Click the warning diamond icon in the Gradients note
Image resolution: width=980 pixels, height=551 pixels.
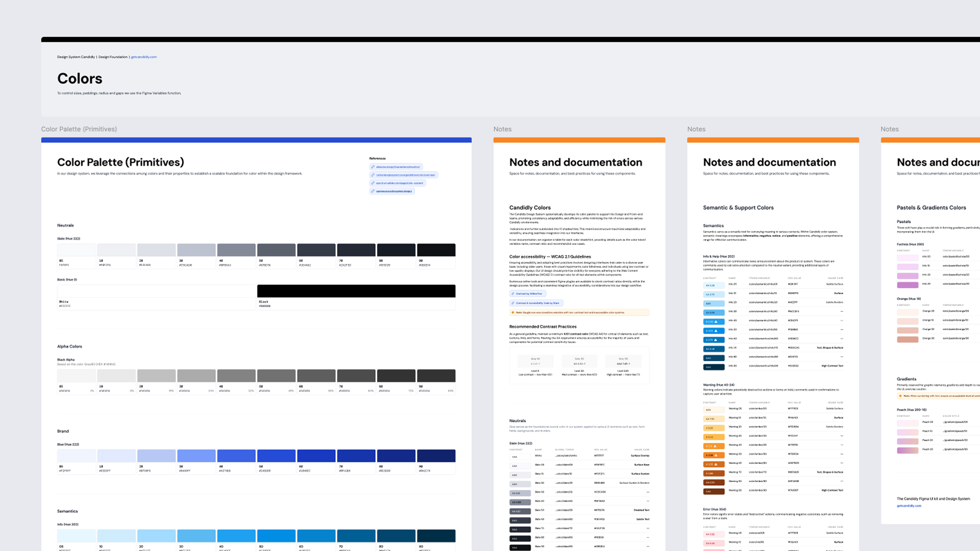pyautogui.click(x=900, y=396)
